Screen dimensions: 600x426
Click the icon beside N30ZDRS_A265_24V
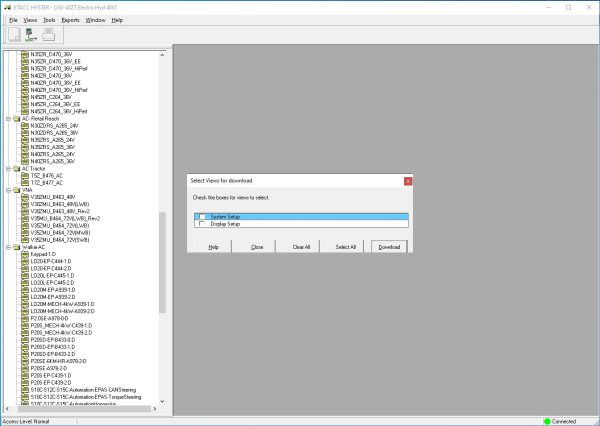25,126
